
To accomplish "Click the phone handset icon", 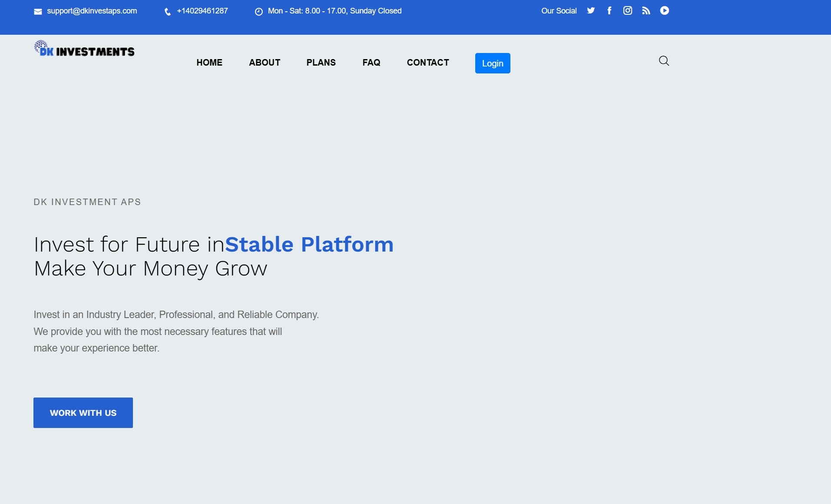I will tap(168, 12).
